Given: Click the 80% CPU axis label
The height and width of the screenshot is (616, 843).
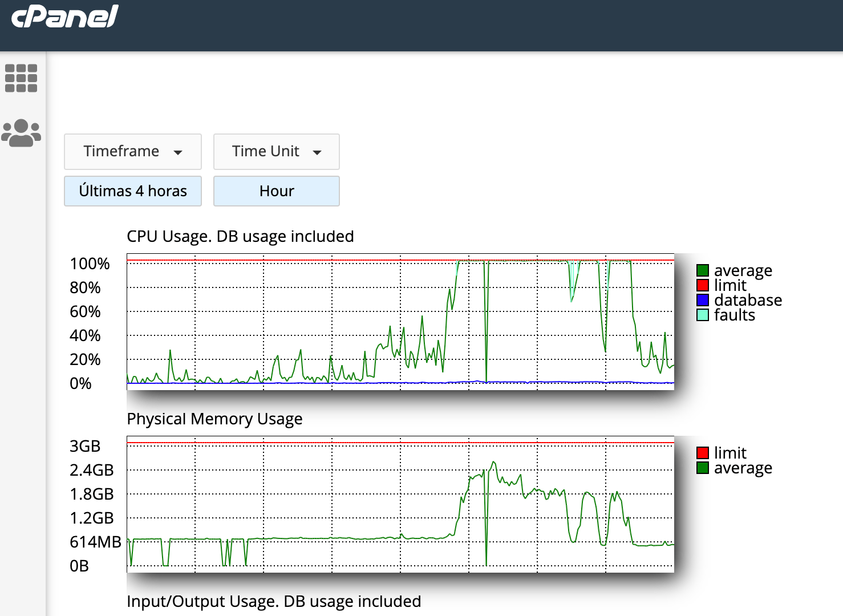Looking at the screenshot, I should (x=85, y=288).
